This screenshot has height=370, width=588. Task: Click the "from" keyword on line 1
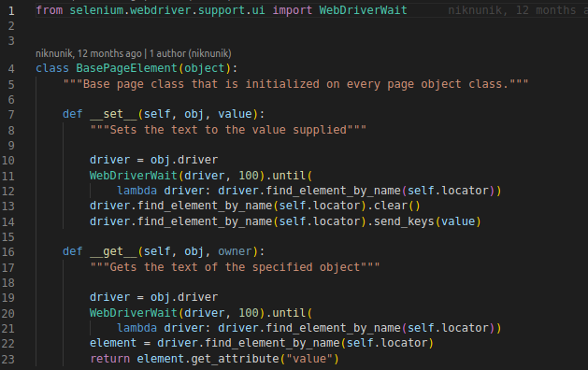[50, 10]
